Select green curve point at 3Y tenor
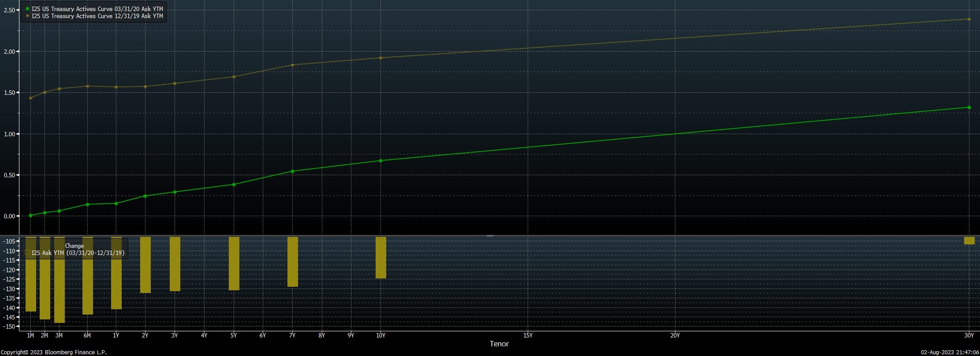The width and height of the screenshot is (980, 356). (x=175, y=192)
